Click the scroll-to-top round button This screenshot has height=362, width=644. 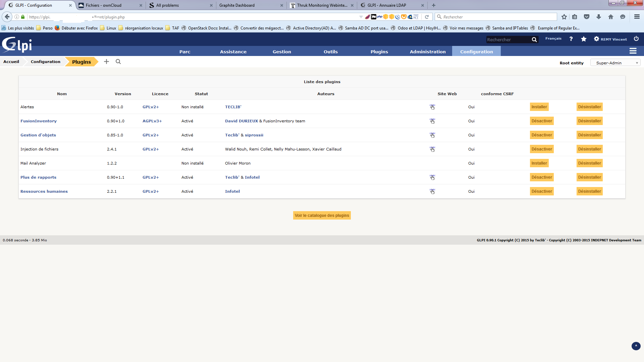tap(636, 346)
